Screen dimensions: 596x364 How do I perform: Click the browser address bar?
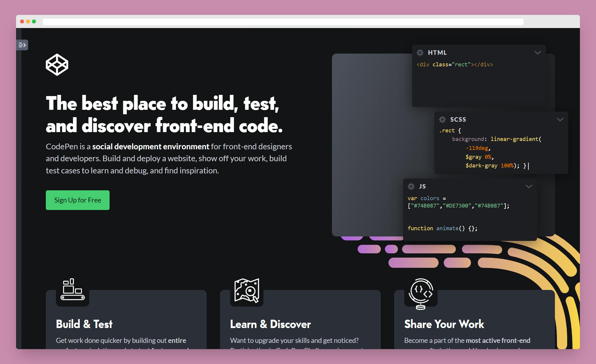[x=283, y=22]
